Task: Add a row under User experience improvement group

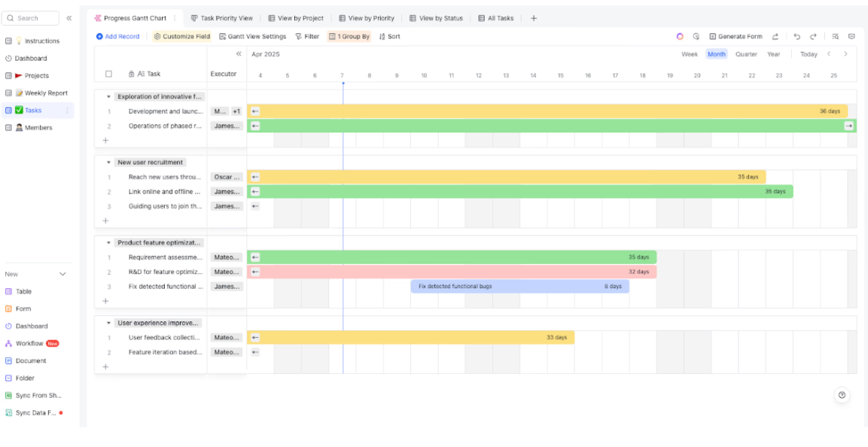Action: (105, 366)
